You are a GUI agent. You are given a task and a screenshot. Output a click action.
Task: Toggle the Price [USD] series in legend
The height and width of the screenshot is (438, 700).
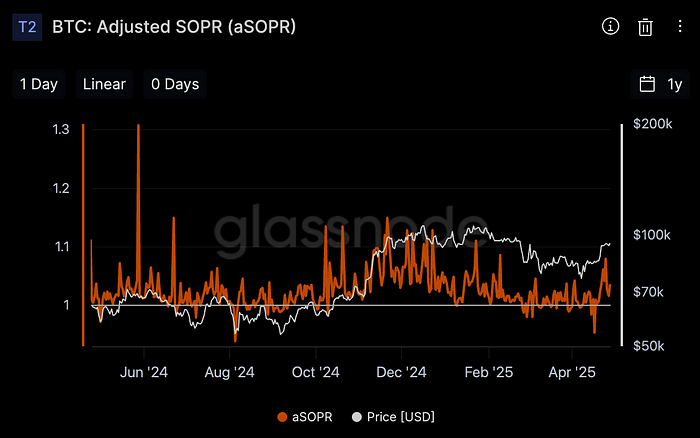393,417
